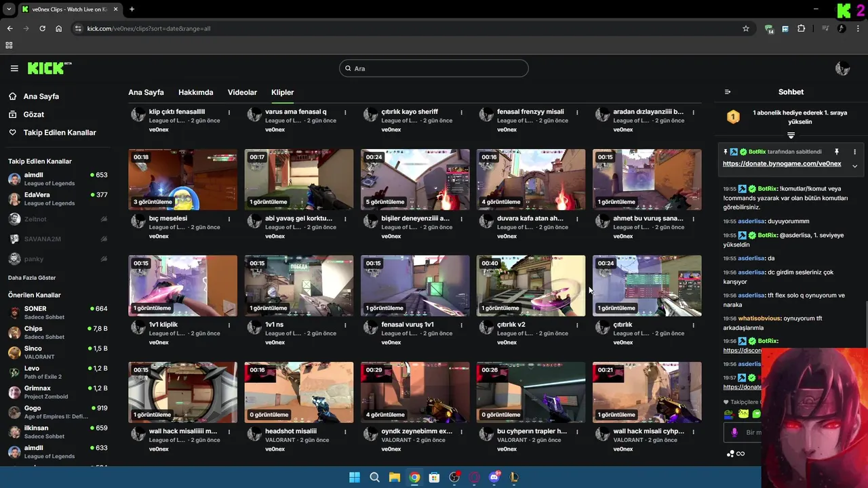This screenshot has height=488, width=868.
Task: Play 'wall hack misaliiiii m...' clip thumbnail
Action: [x=183, y=392]
